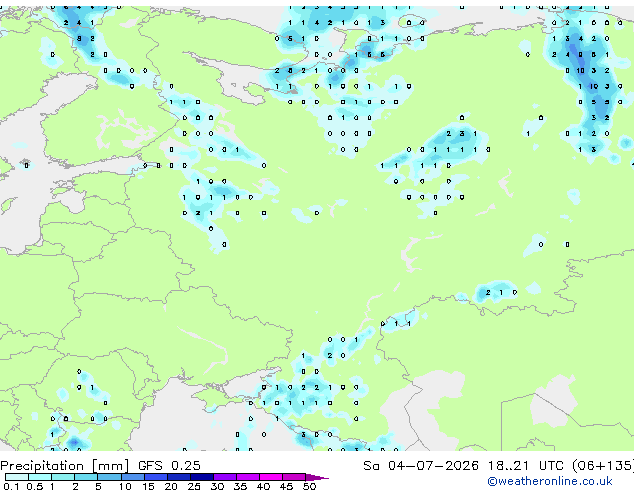634x490 pixels.
Task: Click the '(06+135)' forecast run label
Action: pos(603,466)
